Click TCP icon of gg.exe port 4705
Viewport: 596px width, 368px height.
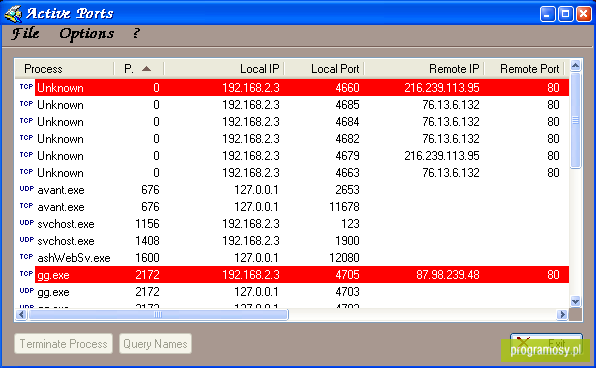[26, 274]
